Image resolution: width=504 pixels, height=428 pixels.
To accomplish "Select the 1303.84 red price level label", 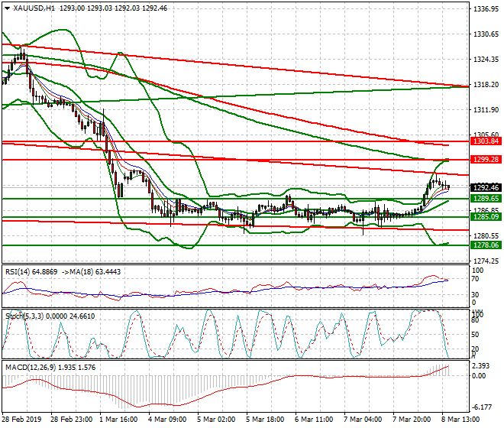I will click(x=486, y=141).
